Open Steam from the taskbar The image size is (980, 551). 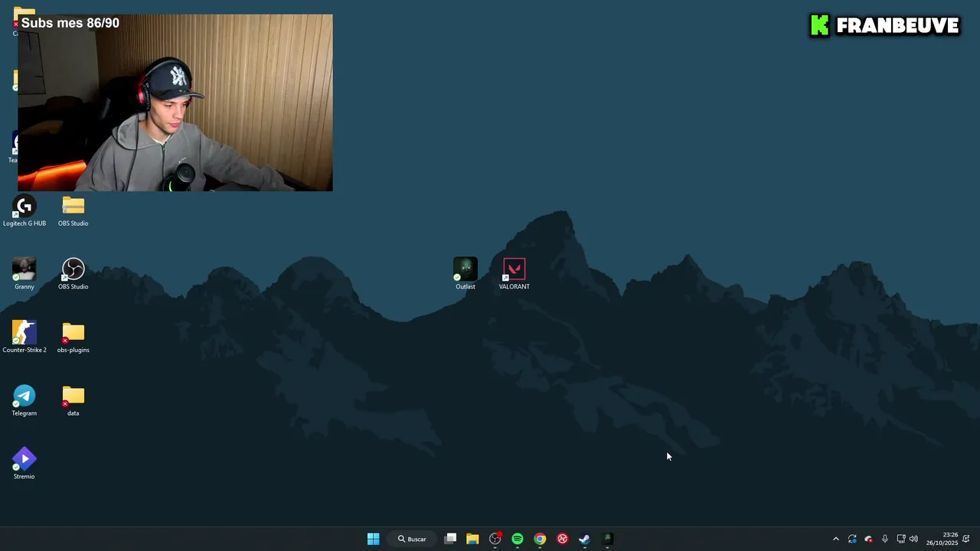pos(584,539)
